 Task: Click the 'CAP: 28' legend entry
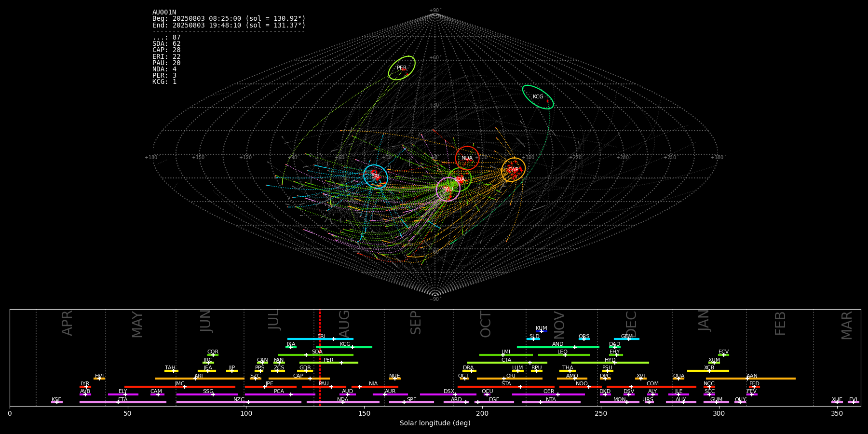click(x=166, y=50)
